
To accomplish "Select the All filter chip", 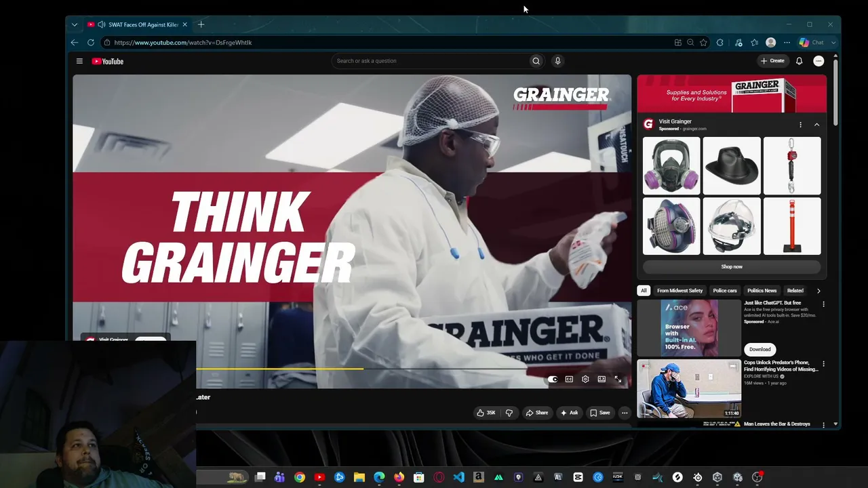I will coord(644,291).
